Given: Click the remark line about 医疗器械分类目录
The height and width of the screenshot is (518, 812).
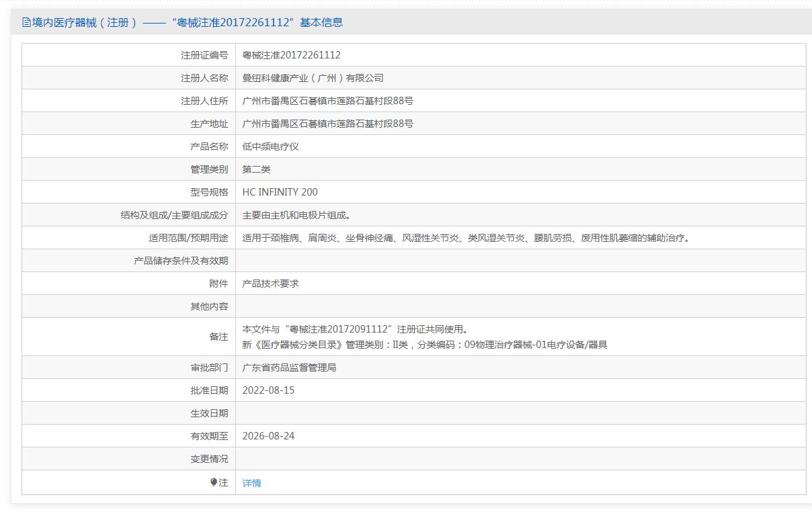Looking at the screenshot, I should (x=424, y=345).
